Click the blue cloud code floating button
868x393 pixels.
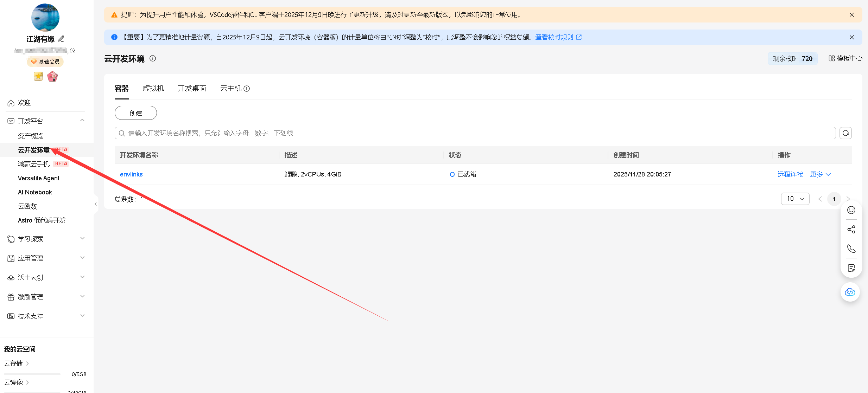coord(850,292)
